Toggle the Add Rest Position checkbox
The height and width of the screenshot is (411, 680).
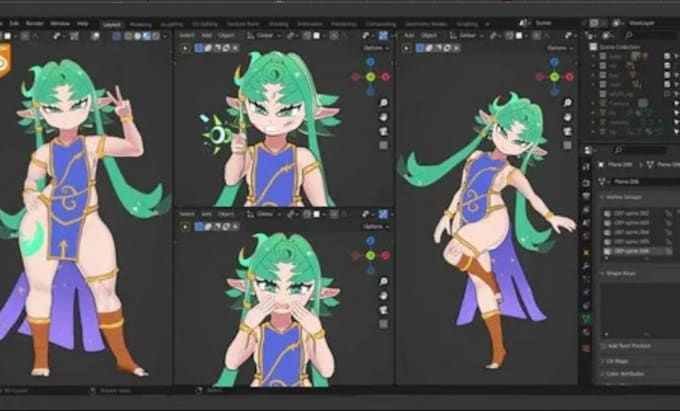603,346
